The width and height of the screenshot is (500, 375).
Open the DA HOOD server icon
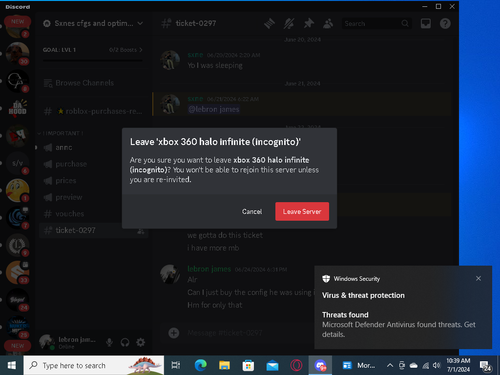point(17,108)
